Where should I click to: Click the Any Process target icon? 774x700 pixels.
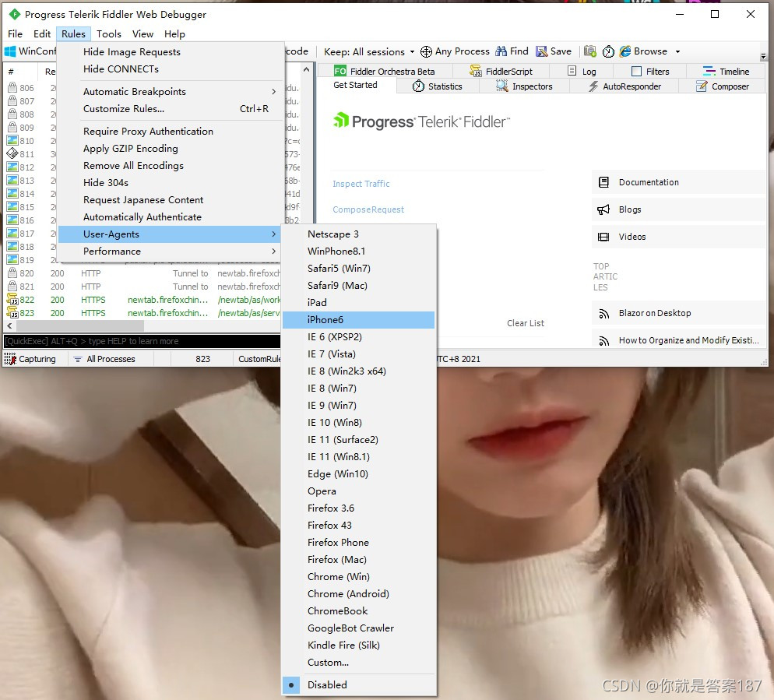tap(426, 51)
